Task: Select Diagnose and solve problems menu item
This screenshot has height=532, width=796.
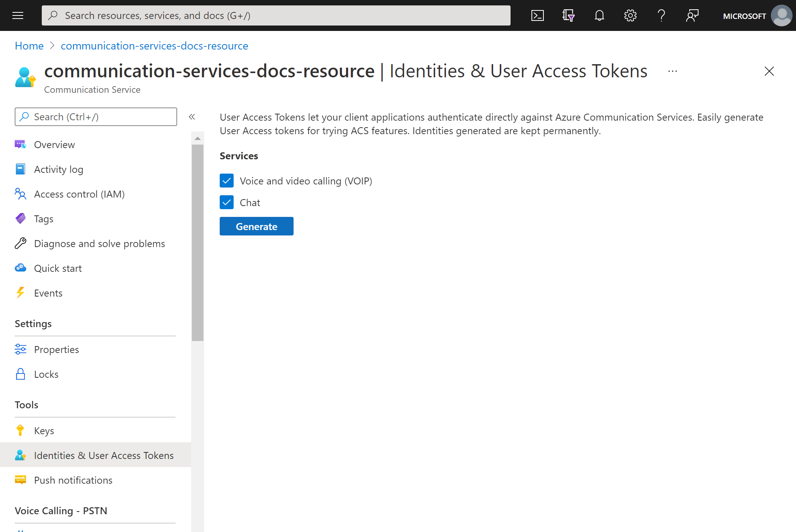Action: [x=99, y=243]
